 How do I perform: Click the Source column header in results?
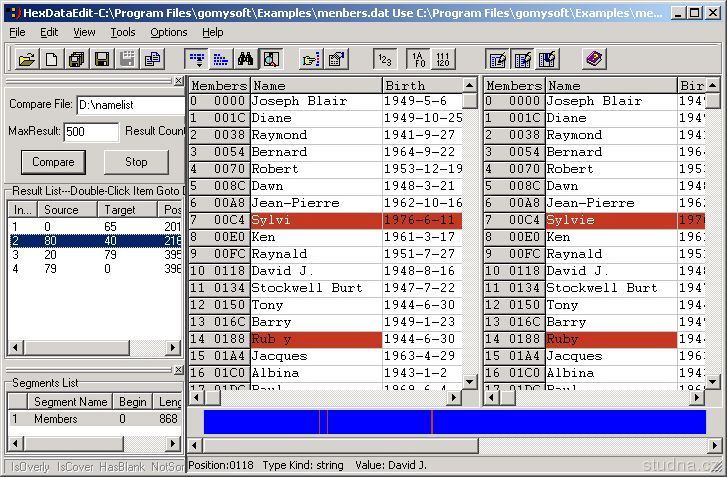(x=67, y=210)
